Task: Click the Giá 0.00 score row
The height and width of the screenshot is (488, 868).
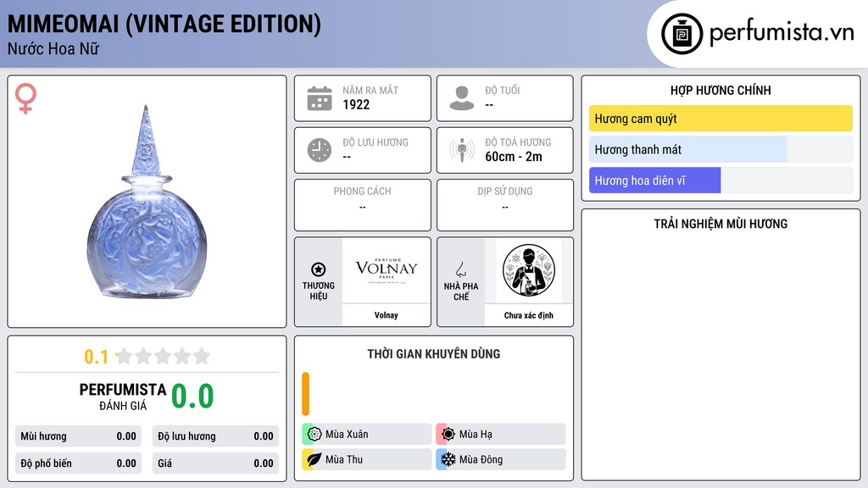Action: 215,463
